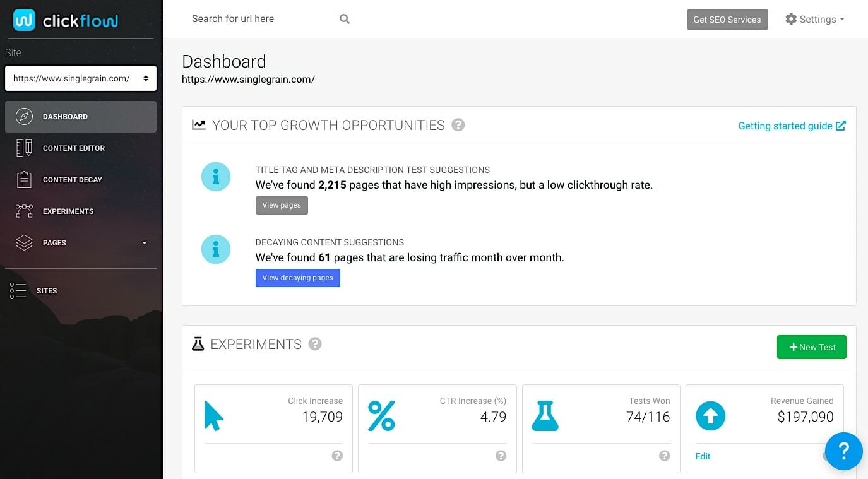The width and height of the screenshot is (868, 479).
Task: Click help icon beside Top Growth Opportunities
Action: pyautogui.click(x=458, y=125)
